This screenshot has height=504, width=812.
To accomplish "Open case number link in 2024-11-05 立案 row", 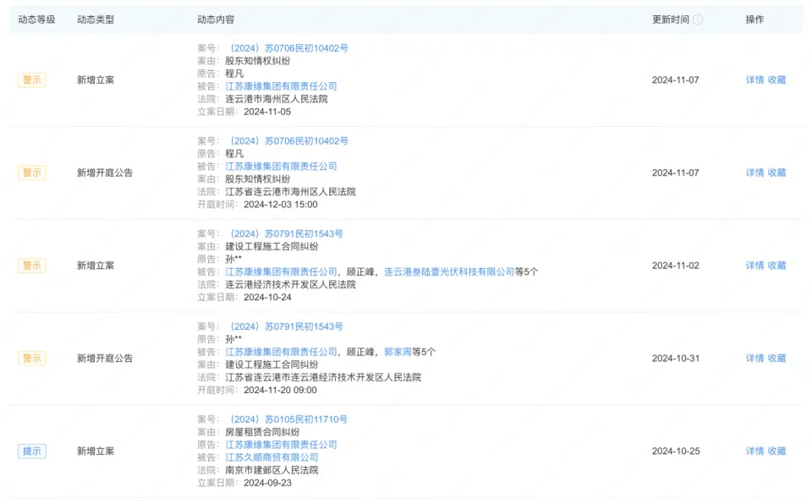I will click(288, 48).
